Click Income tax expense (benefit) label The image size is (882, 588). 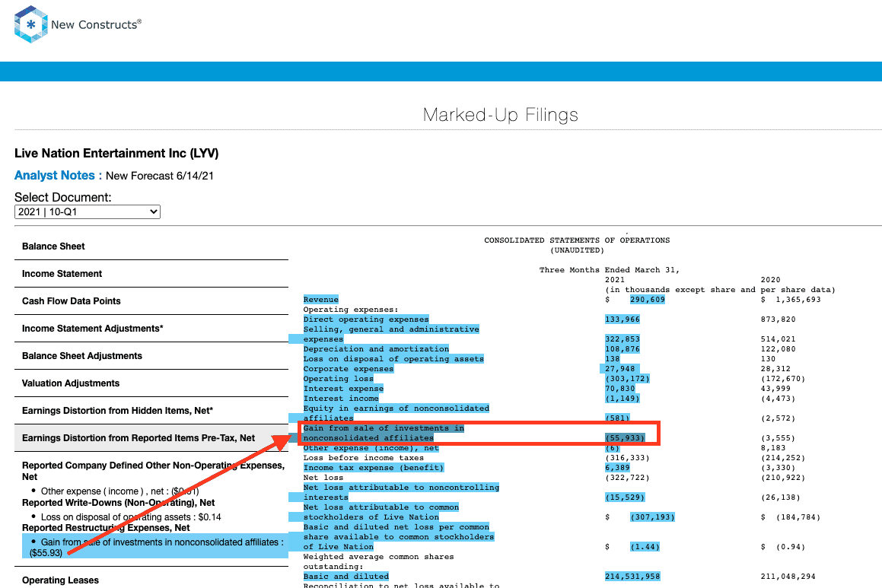click(374, 468)
